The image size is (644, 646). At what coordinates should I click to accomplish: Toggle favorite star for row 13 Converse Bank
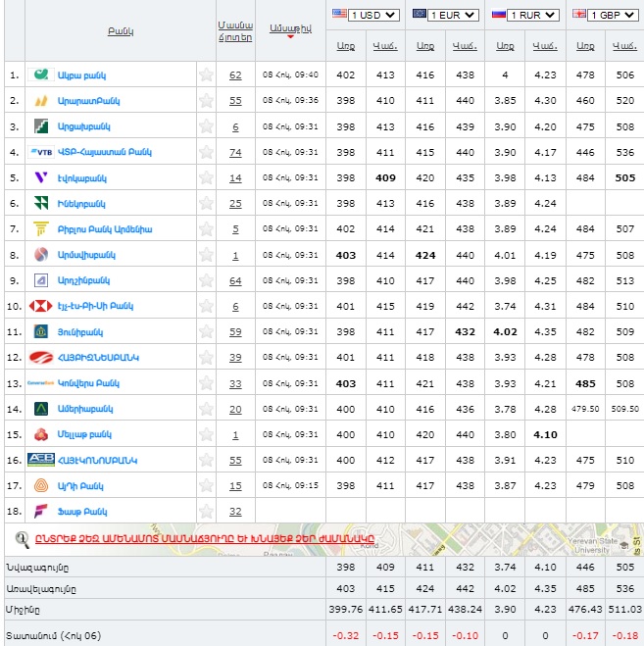coord(206,382)
